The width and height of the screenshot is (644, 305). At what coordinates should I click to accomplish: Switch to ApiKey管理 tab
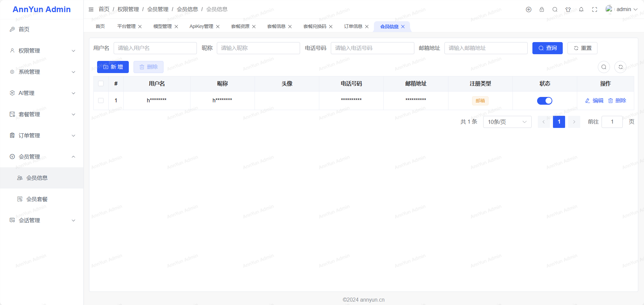pos(201,27)
